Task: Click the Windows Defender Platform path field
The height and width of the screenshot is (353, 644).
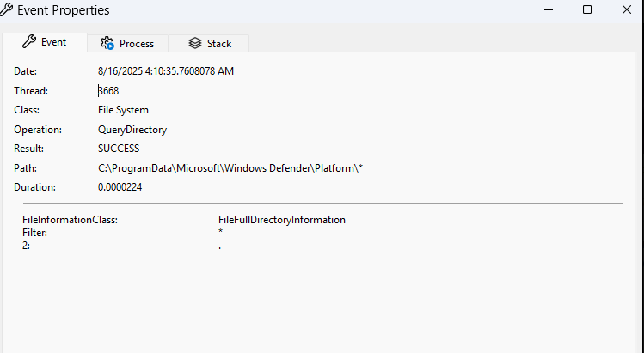Action: click(x=230, y=168)
